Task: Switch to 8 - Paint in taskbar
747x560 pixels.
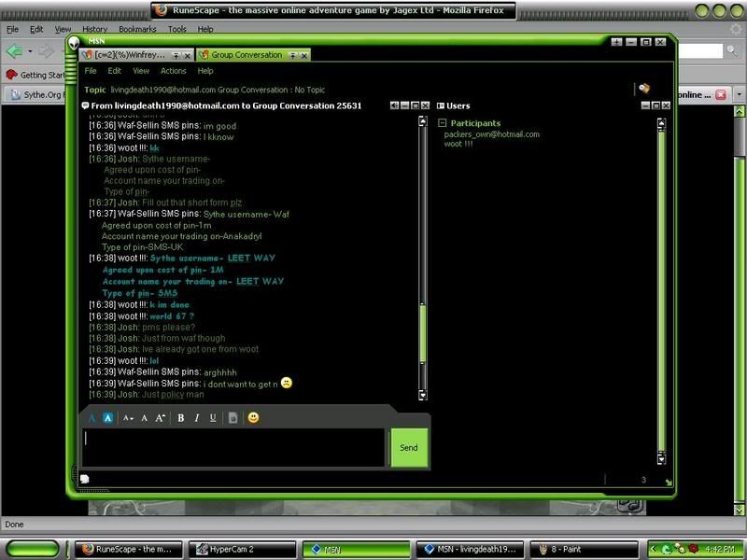Action: pos(585,549)
